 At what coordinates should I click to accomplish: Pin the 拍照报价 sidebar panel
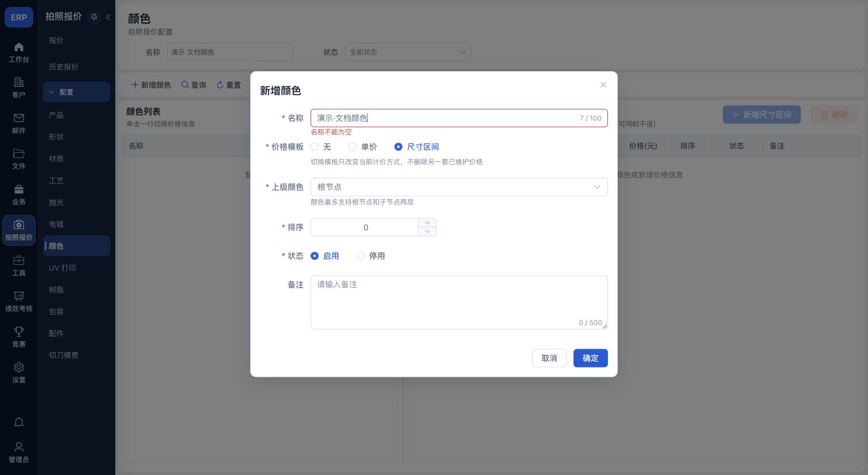94,17
